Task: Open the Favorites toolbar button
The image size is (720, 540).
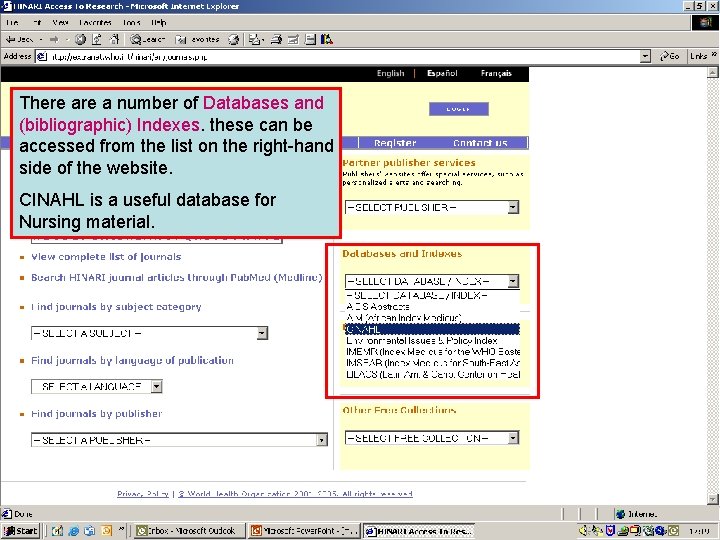Action: click(197, 40)
